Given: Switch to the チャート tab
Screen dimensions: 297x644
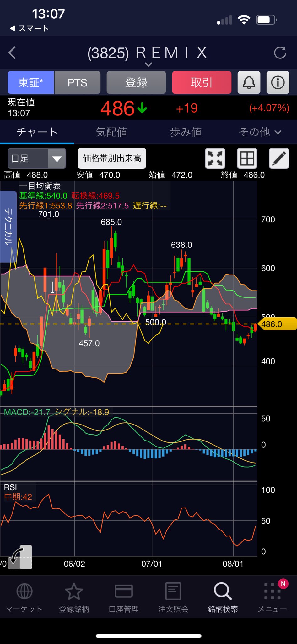Looking at the screenshot, I should (x=37, y=132).
